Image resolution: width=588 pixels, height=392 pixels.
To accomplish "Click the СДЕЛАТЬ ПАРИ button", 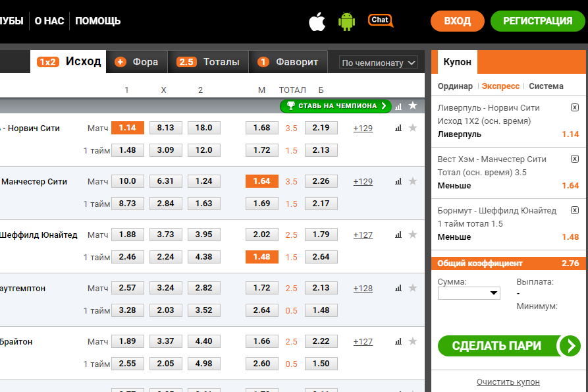I will 509,345.
